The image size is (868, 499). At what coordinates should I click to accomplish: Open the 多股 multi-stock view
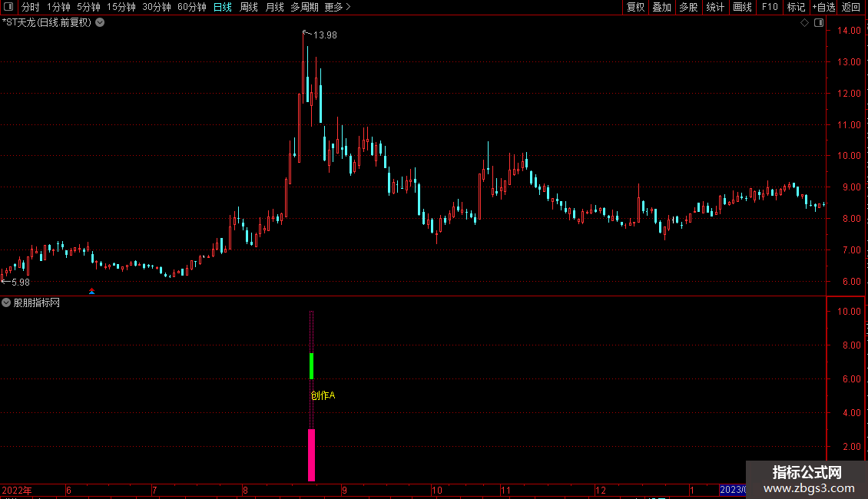(688, 7)
